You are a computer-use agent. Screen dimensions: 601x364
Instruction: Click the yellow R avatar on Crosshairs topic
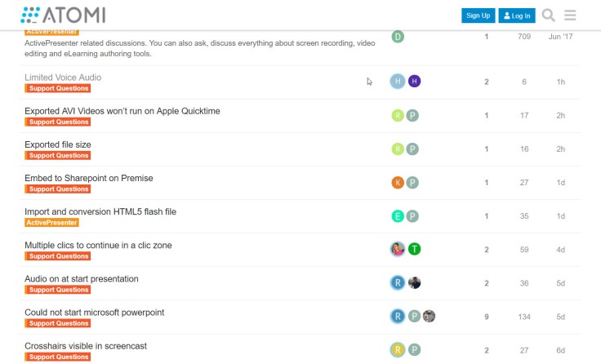pos(398,350)
